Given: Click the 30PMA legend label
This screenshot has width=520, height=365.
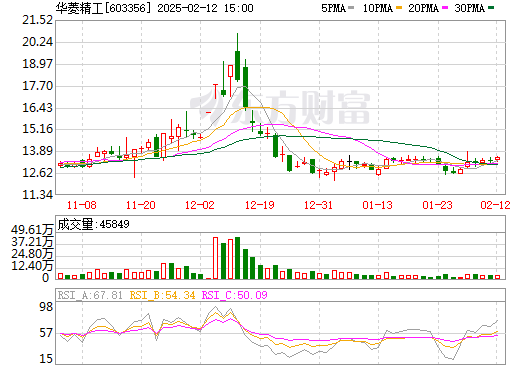Looking at the screenshot, I should (469, 8).
